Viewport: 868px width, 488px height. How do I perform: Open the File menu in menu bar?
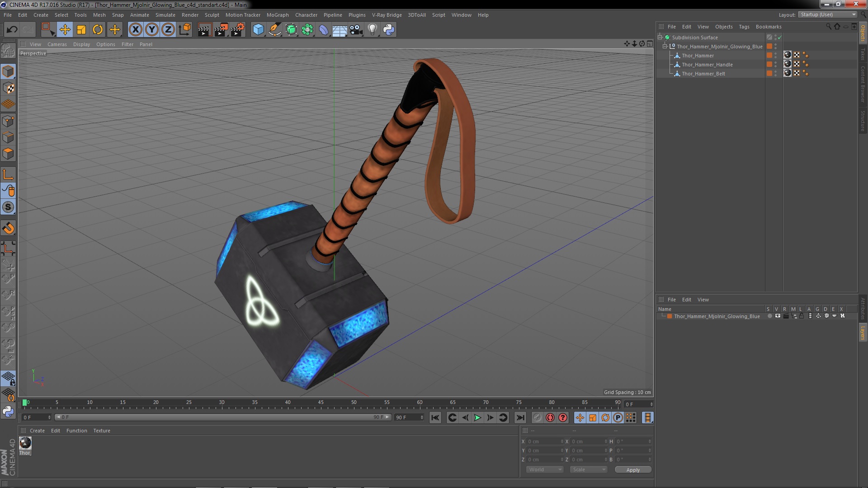(8, 15)
